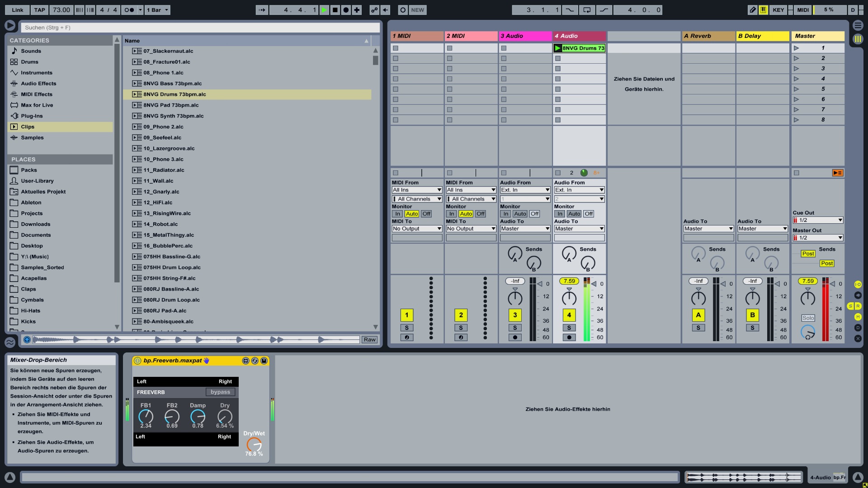Toggle the loop switch in transport
The height and width of the screenshot is (488, 868).
(587, 10)
